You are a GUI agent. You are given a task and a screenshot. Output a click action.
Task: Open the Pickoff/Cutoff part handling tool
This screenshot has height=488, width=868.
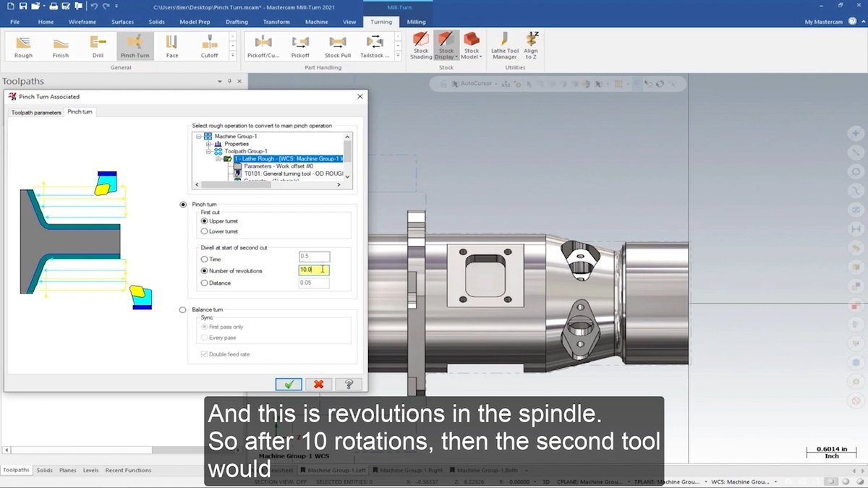(263, 46)
